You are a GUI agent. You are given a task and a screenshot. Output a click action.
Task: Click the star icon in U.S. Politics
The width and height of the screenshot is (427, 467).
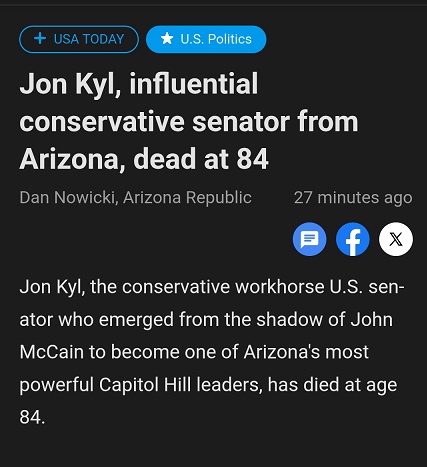167,39
